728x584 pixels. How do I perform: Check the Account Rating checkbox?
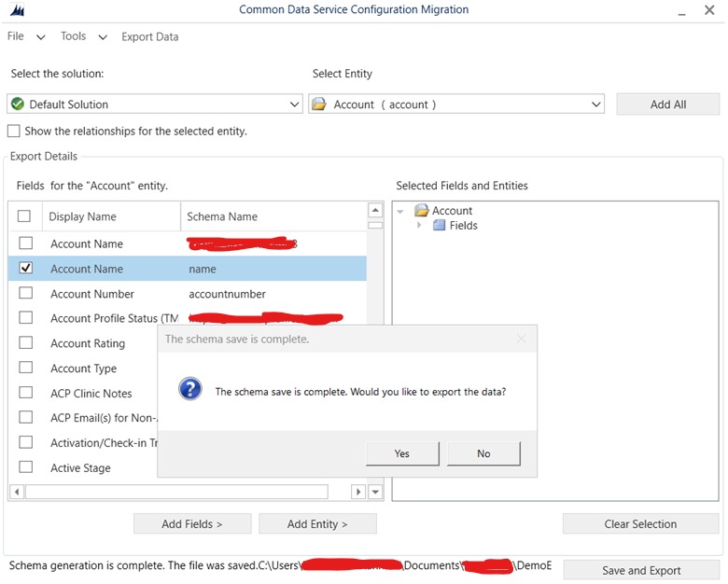(26, 342)
